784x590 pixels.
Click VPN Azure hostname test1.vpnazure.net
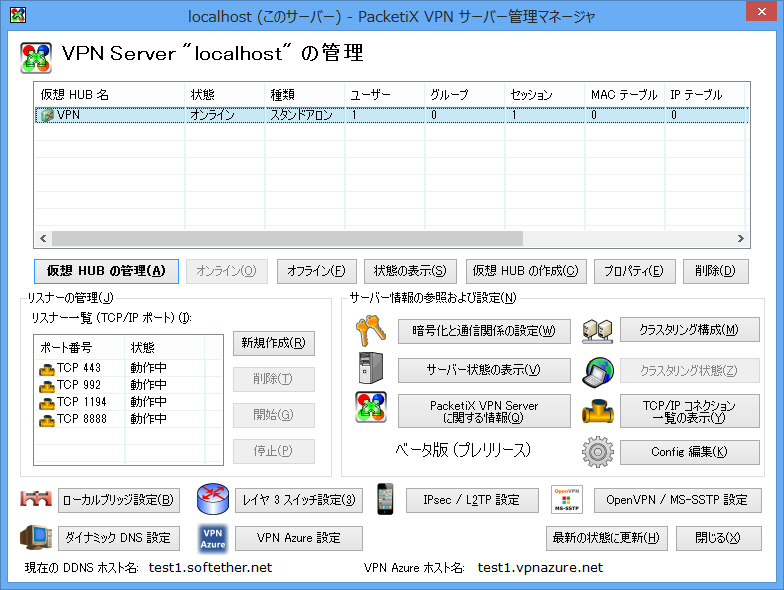click(x=540, y=568)
